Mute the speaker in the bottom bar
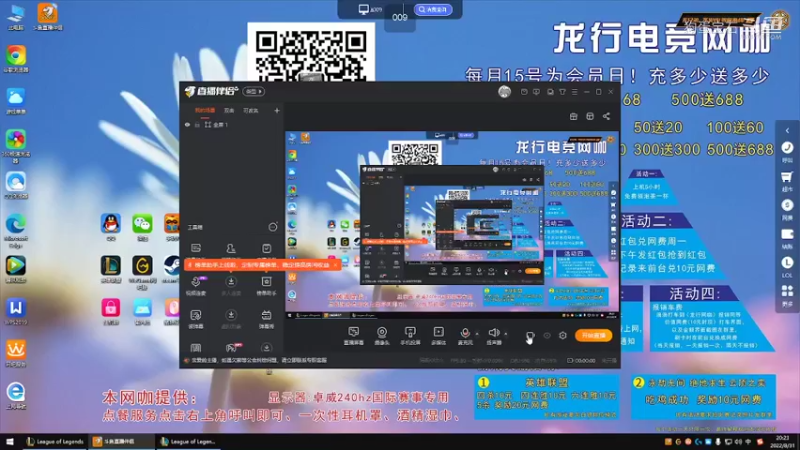The height and width of the screenshot is (450, 800). pyautogui.click(x=493, y=336)
